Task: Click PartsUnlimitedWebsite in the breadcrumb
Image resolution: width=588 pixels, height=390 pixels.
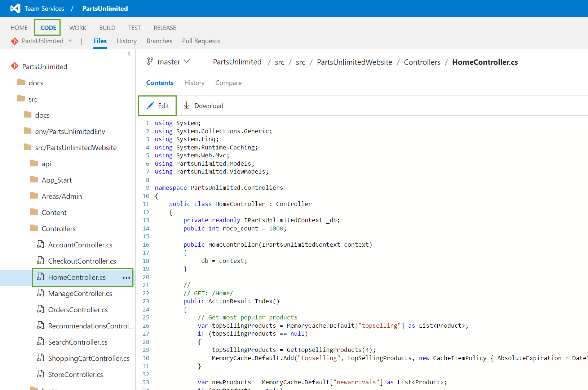Action: coord(354,62)
